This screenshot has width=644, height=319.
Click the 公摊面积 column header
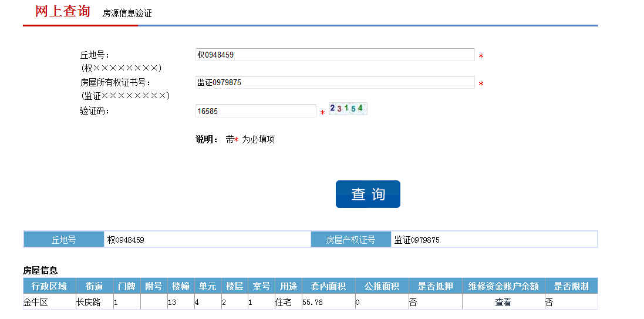(382, 286)
